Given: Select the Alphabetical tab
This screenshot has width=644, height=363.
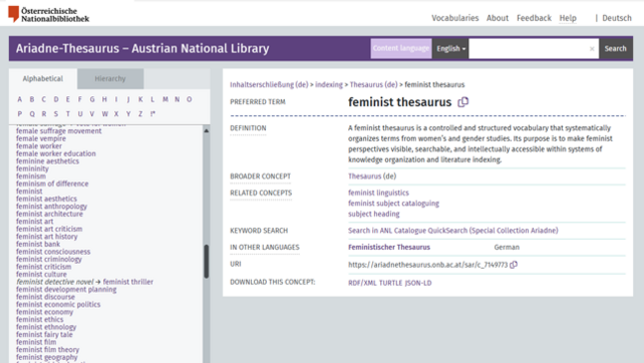Looking at the screenshot, I should [43, 78].
